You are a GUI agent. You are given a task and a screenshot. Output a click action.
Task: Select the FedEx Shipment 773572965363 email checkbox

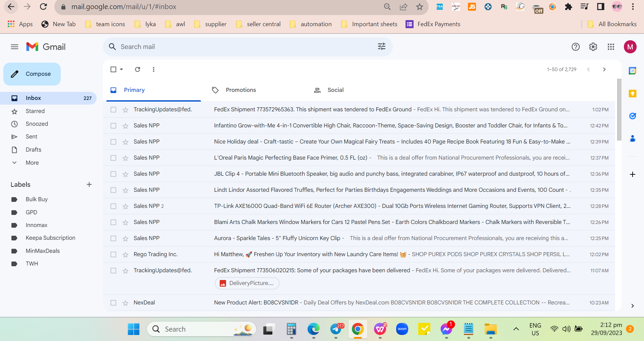tap(113, 110)
